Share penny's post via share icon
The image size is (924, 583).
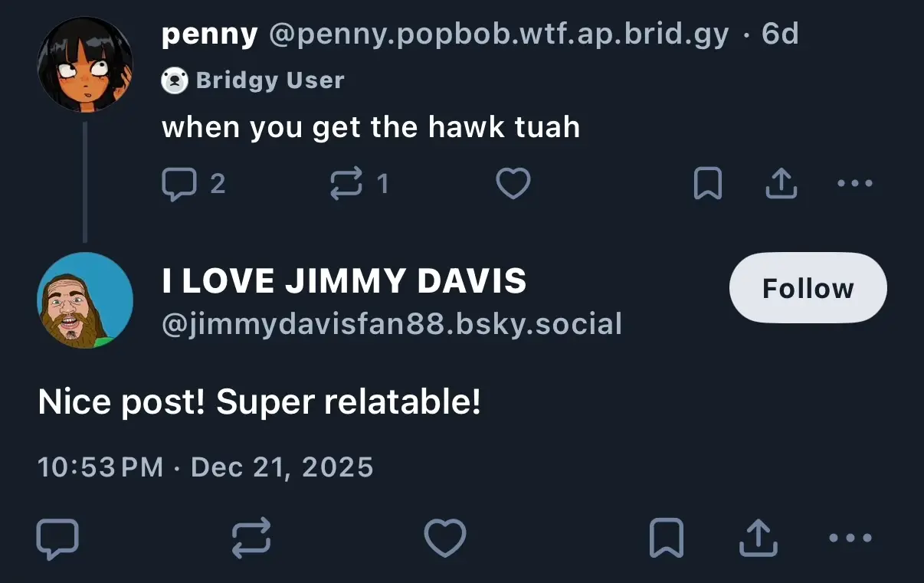coord(781,184)
